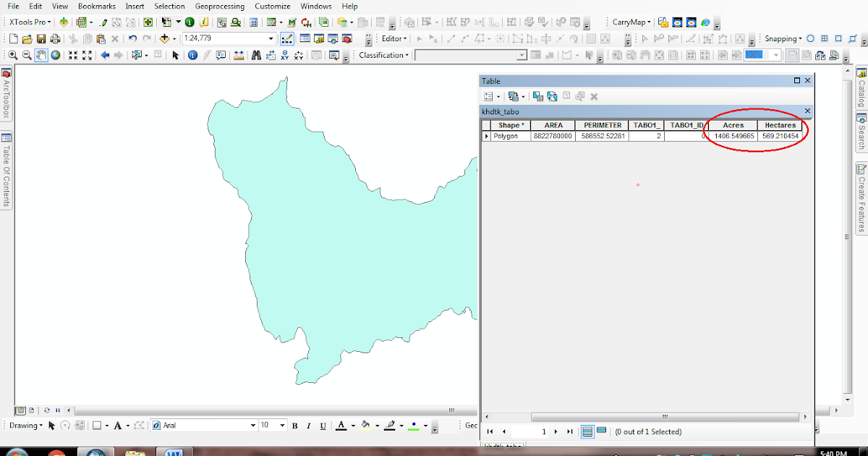Image resolution: width=868 pixels, height=456 pixels.
Task: Go back to previous extent arrow
Action: tap(105, 55)
